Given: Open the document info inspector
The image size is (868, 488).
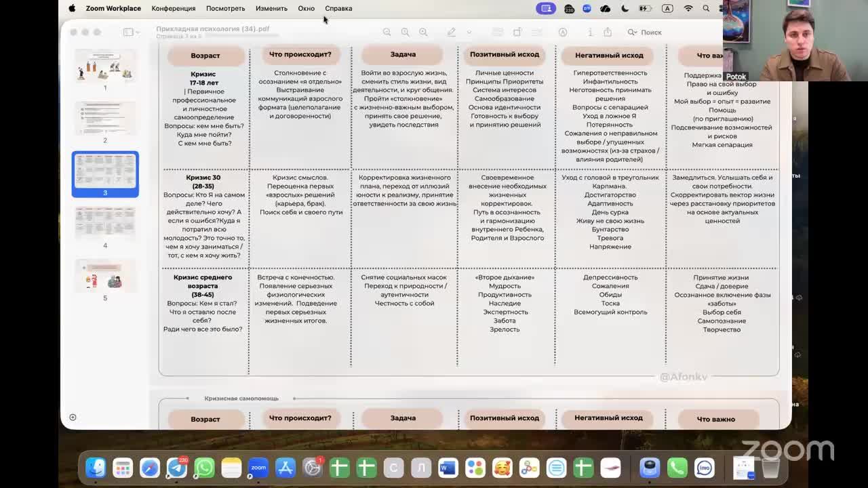Looking at the screenshot, I should click(x=590, y=32).
